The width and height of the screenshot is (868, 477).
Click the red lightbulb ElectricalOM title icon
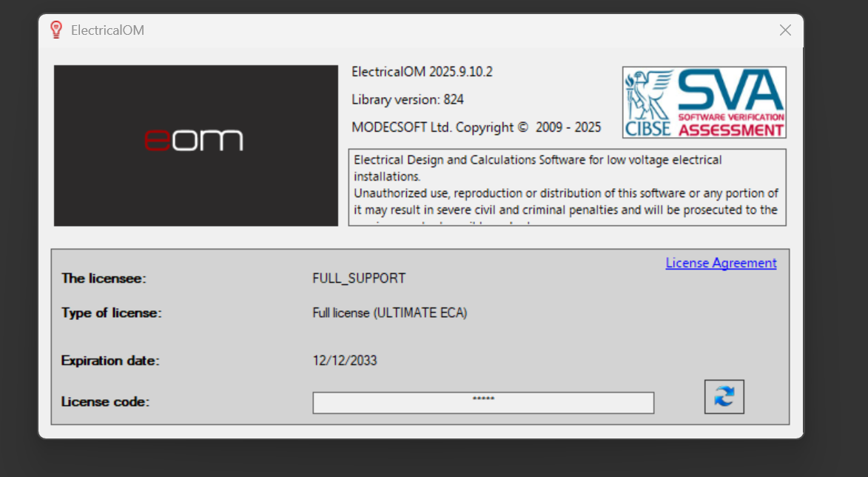point(56,30)
